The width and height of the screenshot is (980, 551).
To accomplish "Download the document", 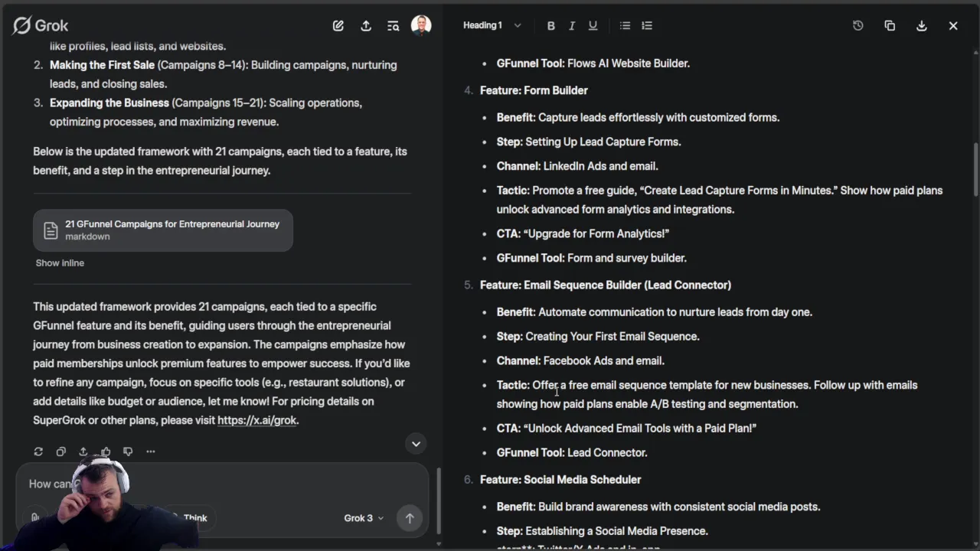I will click(x=922, y=26).
